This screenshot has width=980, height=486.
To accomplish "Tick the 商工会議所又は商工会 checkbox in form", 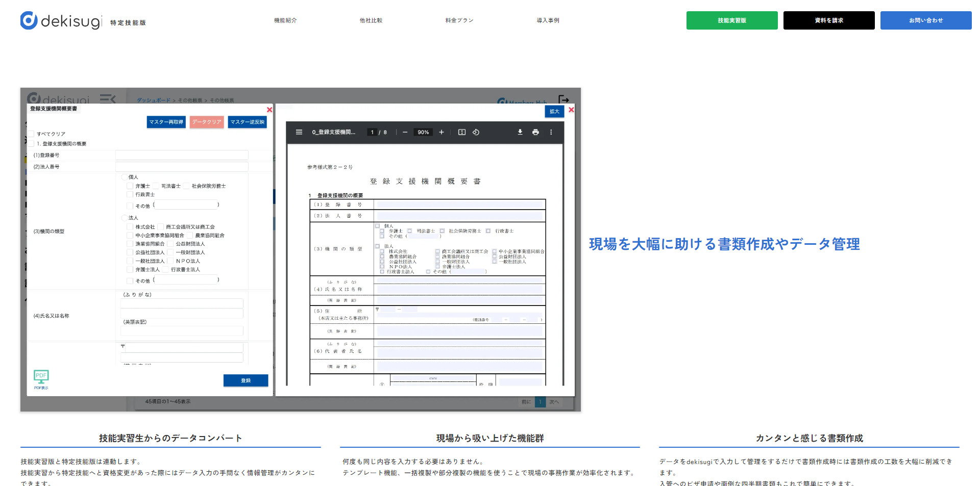I will [160, 227].
